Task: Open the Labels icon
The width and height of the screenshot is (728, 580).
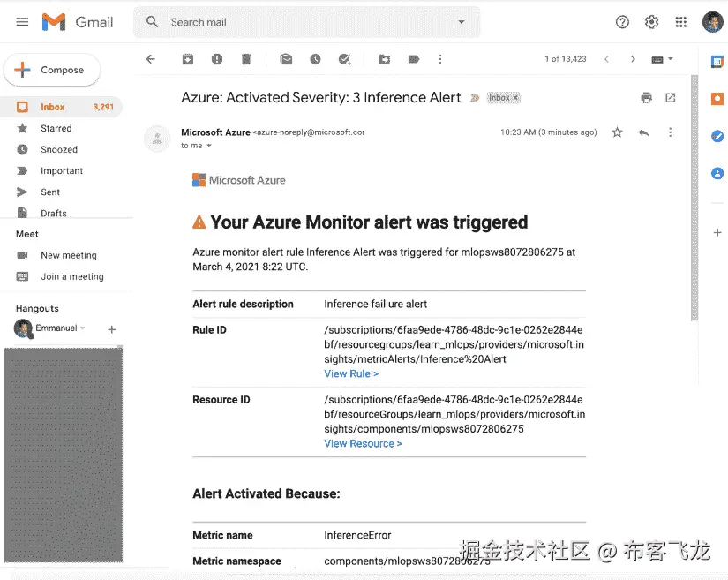Action: (x=414, y=59)
